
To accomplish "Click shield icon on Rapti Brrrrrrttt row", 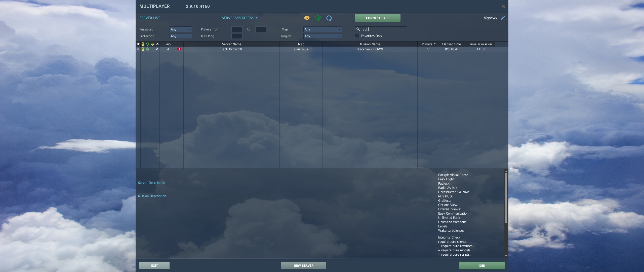I will 148,49.
